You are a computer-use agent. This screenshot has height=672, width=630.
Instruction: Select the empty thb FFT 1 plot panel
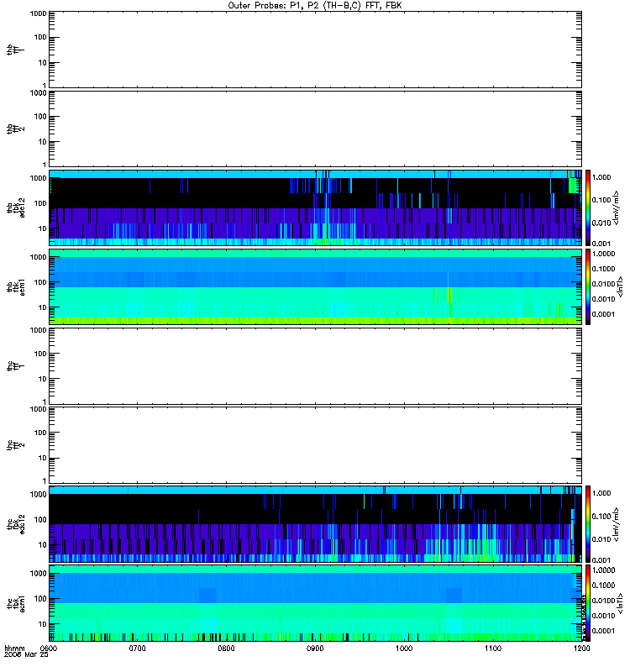pyautogui.click(x=316, y=50)
